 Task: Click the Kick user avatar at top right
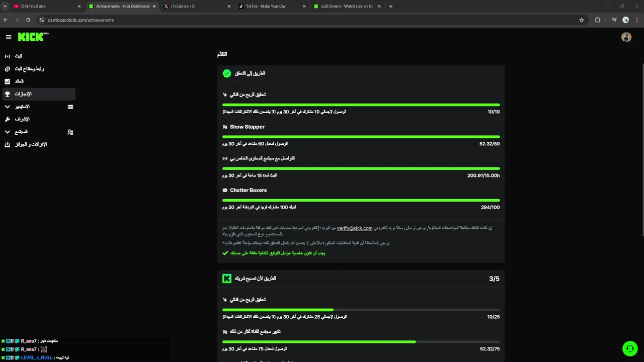626,37
